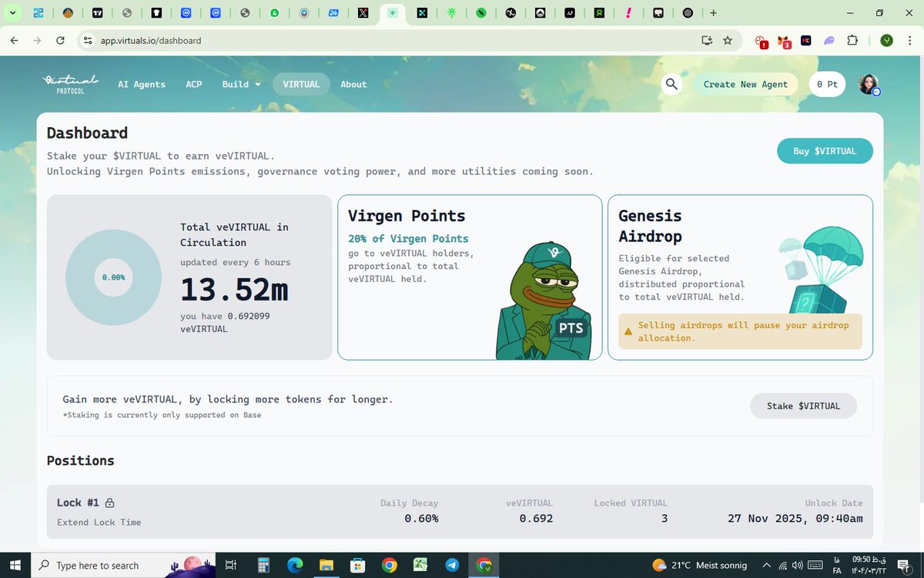
Task: Click the Positions heading
Action: 80,460
